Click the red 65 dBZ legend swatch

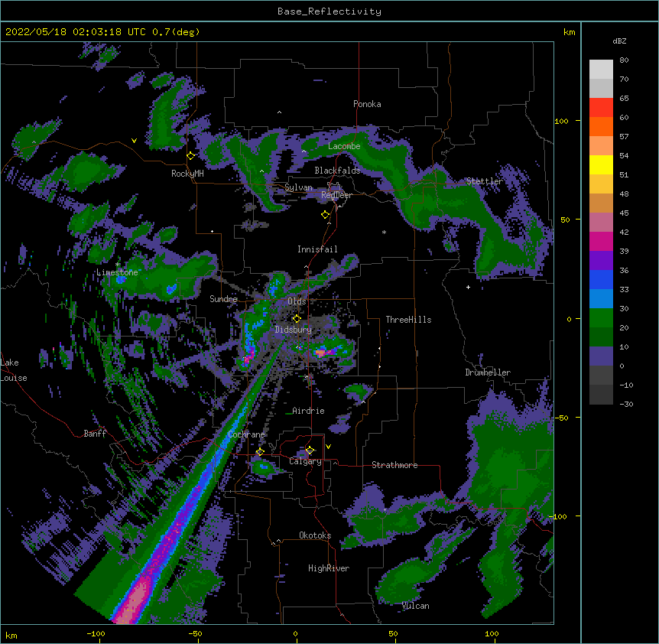[601, 108]
